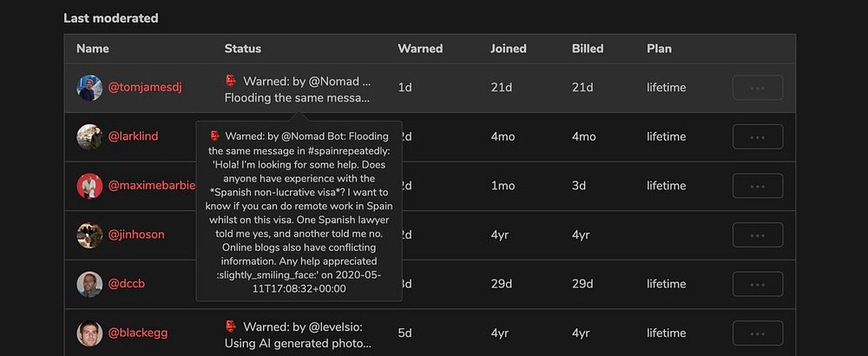Screen dimensions: 868x356
Task: Open the three-dot menu for @jinhoson
Action: coord(758,234)
